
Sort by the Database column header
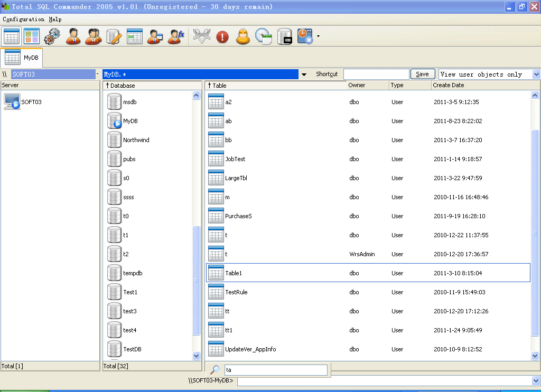[152, 85]
